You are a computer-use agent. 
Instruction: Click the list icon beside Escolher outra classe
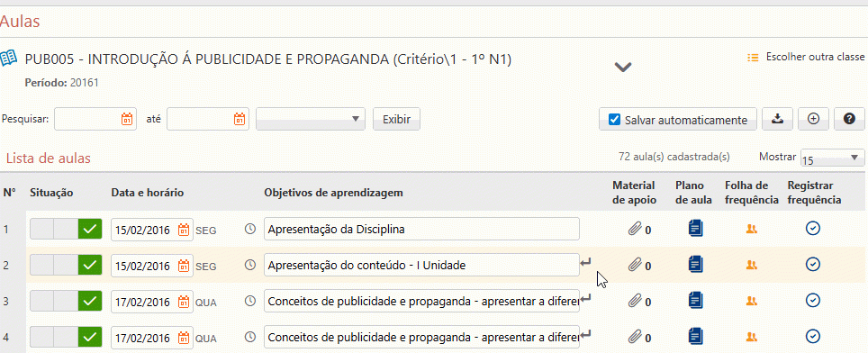[753, 57]
